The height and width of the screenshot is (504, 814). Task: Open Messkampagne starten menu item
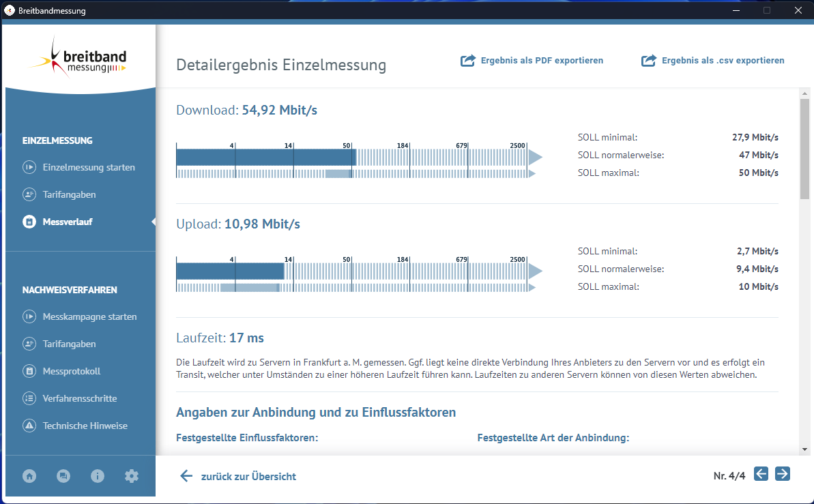(90, 316)
